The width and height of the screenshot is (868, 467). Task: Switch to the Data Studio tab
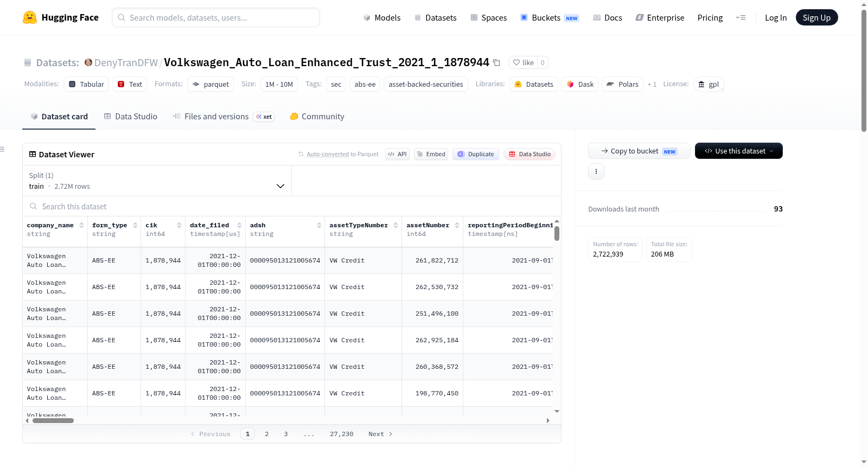131,116
